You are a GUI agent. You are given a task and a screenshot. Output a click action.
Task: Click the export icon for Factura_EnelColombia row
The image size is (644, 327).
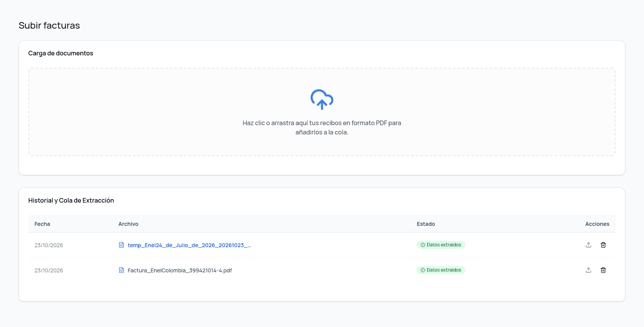[589, 270]
